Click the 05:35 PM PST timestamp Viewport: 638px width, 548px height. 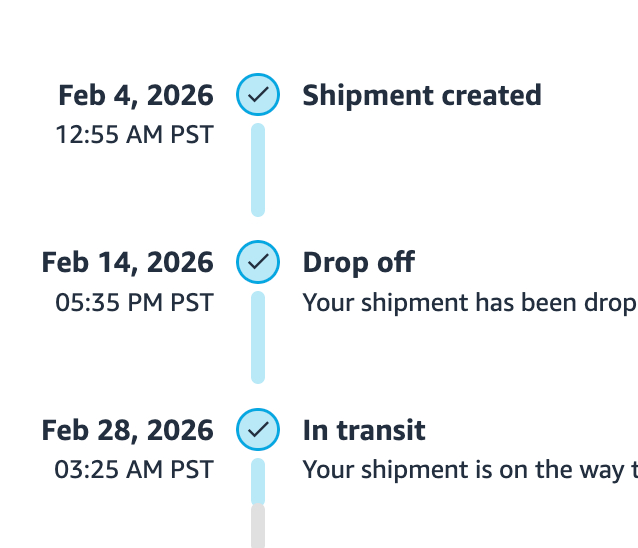pyautogui.click(x=134, y=302)
